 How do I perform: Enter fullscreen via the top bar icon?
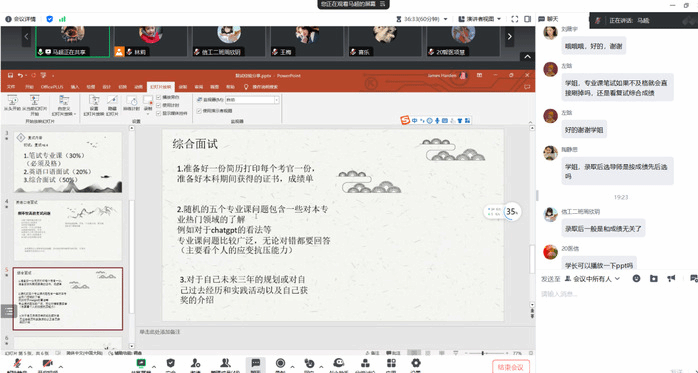click(x=515, y=19)
